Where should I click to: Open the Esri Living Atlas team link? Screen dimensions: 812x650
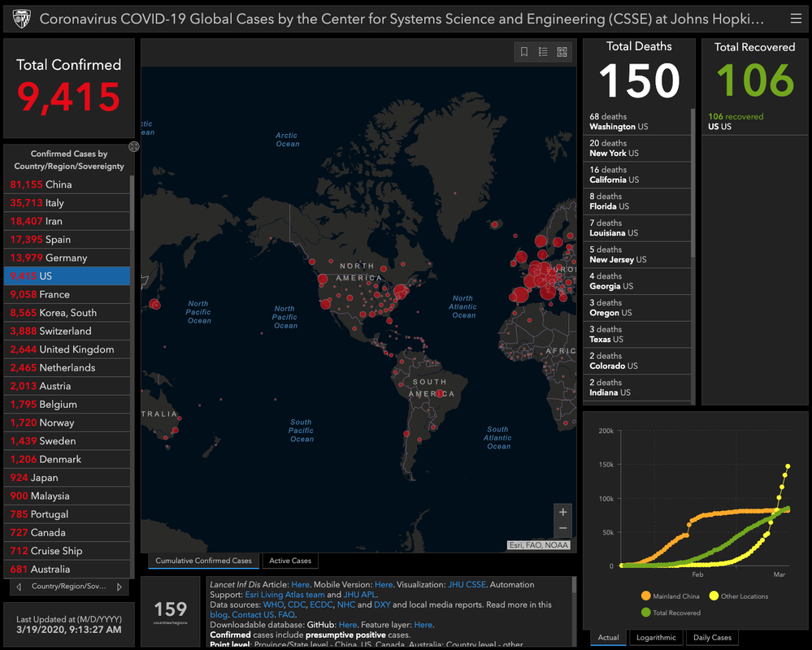[284, 595]
